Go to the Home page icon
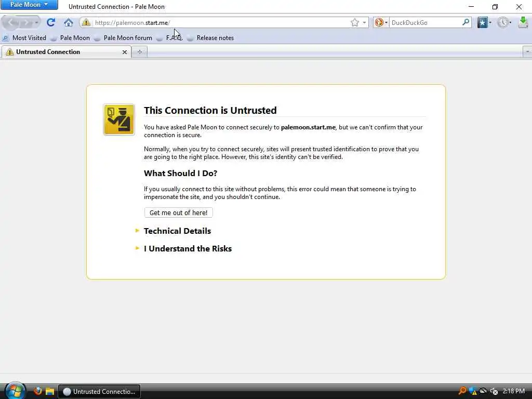Viewport: 532px width, 399px height. [68, 23]
